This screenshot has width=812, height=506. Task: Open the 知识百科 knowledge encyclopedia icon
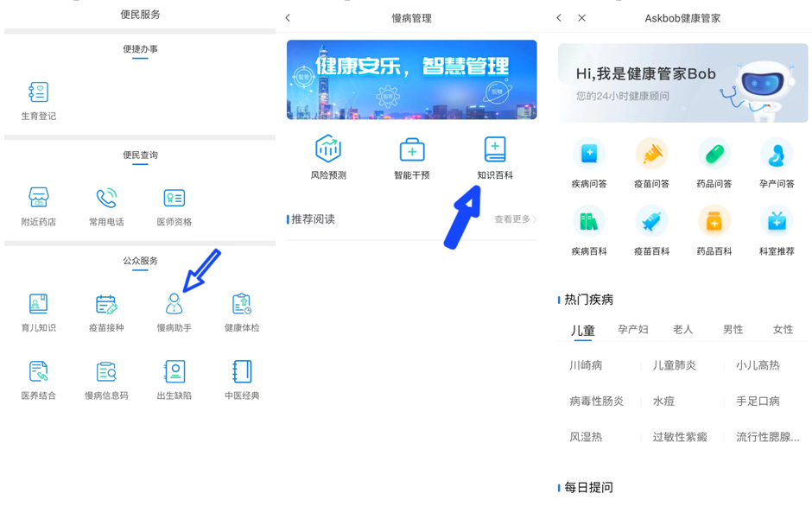(495, 149)
